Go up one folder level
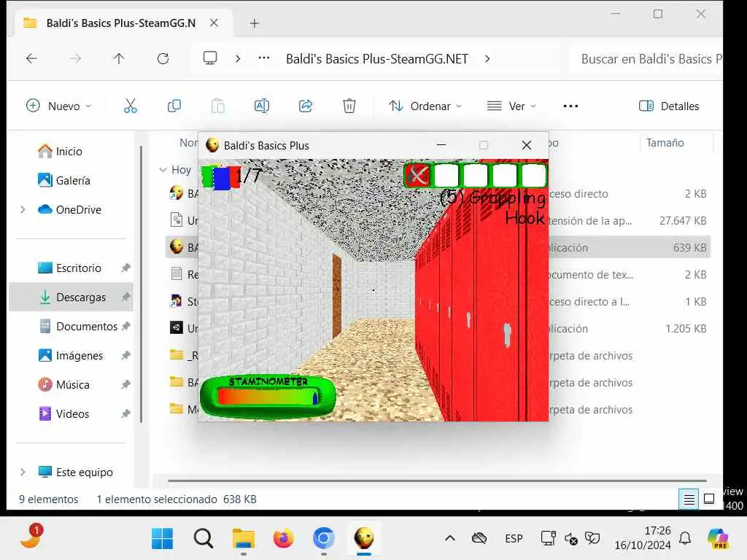The height and width of the screenshot is (560, 747). pos(119,58)
